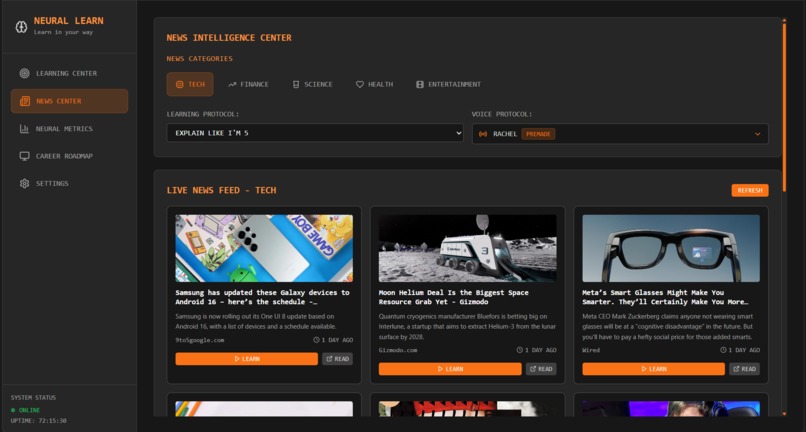Switch to the Finance news category
Image resolution: width=806 pixels, height=432 pixels.
[248, 84]
